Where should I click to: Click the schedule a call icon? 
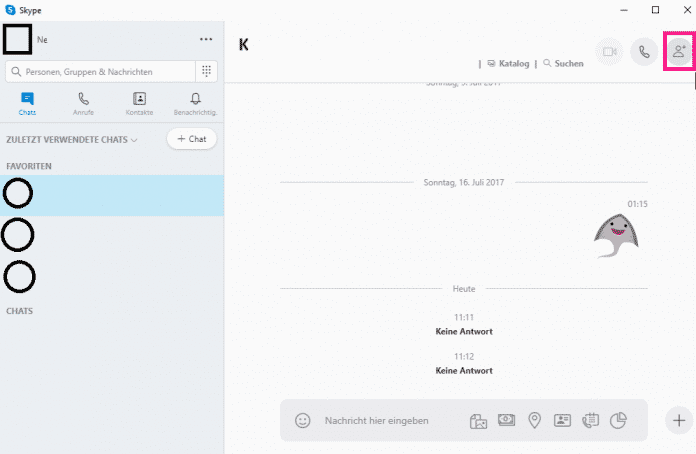click(x=590, y=421)
